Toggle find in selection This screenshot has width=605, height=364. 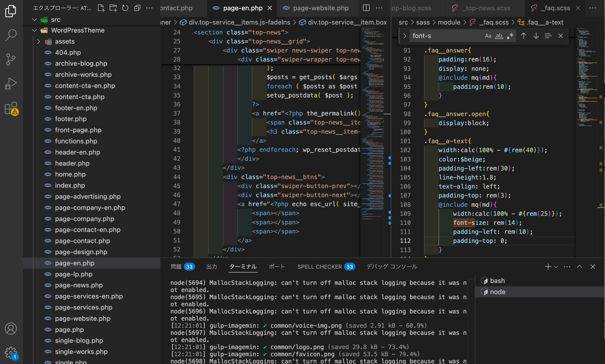tap(548, 36)
